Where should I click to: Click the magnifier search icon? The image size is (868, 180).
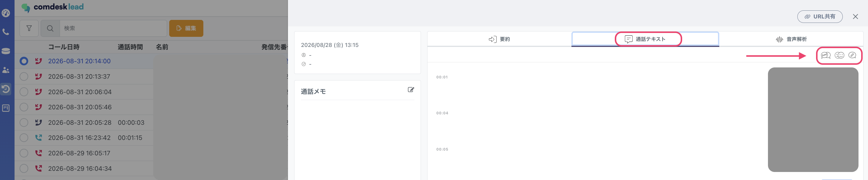[x=50, y=28]
